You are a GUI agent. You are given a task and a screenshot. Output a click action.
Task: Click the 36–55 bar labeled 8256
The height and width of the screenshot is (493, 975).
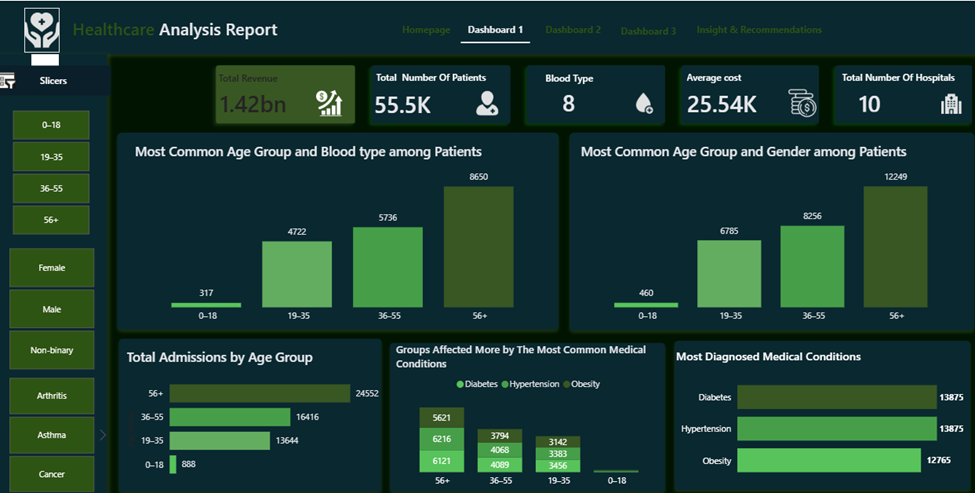(813, 267)
